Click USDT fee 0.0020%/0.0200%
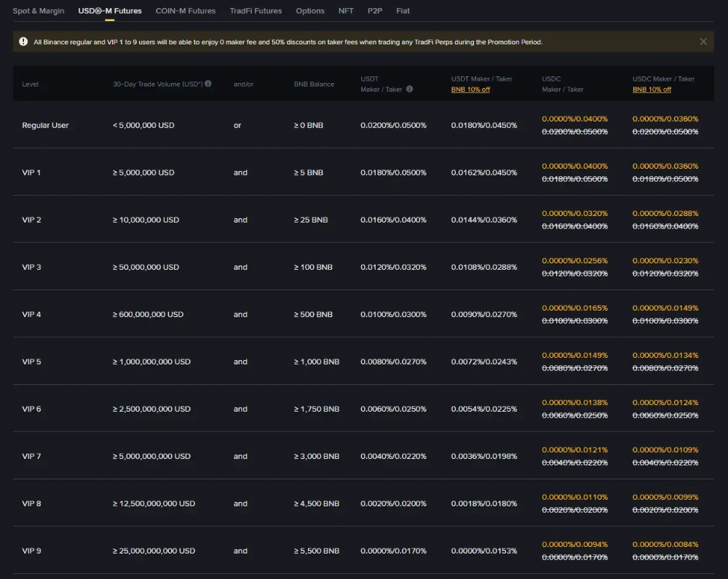 (x=393, y=504)
